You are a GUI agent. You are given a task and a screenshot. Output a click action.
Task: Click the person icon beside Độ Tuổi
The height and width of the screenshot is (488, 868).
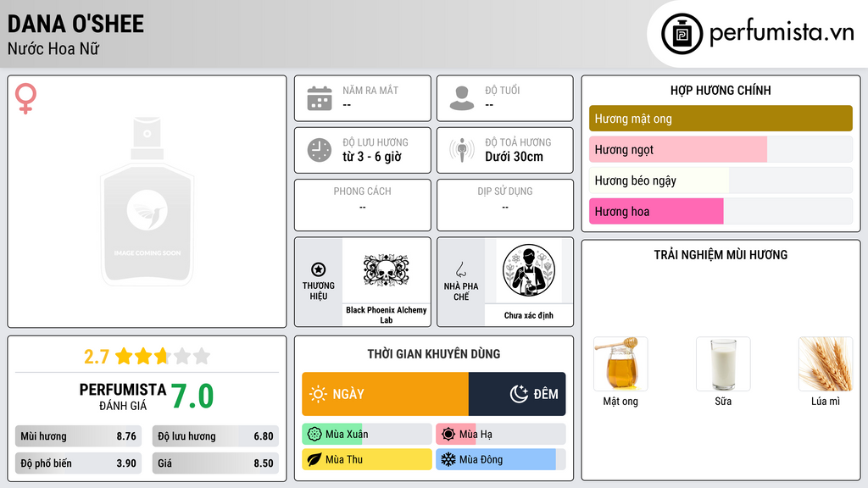tap(462, 98)
